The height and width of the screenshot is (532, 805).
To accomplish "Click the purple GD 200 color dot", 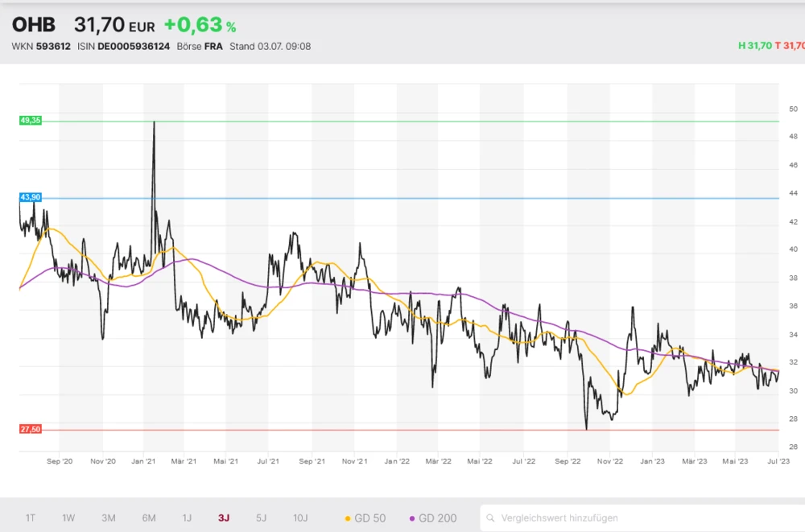I will pyautogui.click(x=412, y=518).
